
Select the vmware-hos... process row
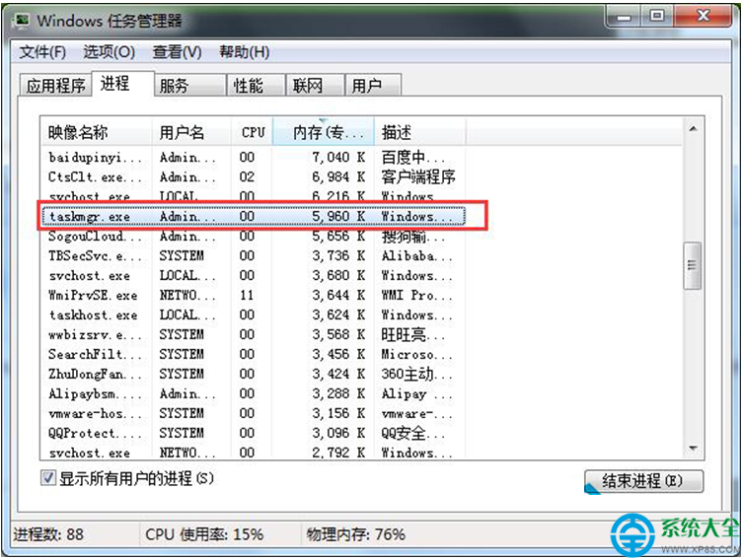253,414
